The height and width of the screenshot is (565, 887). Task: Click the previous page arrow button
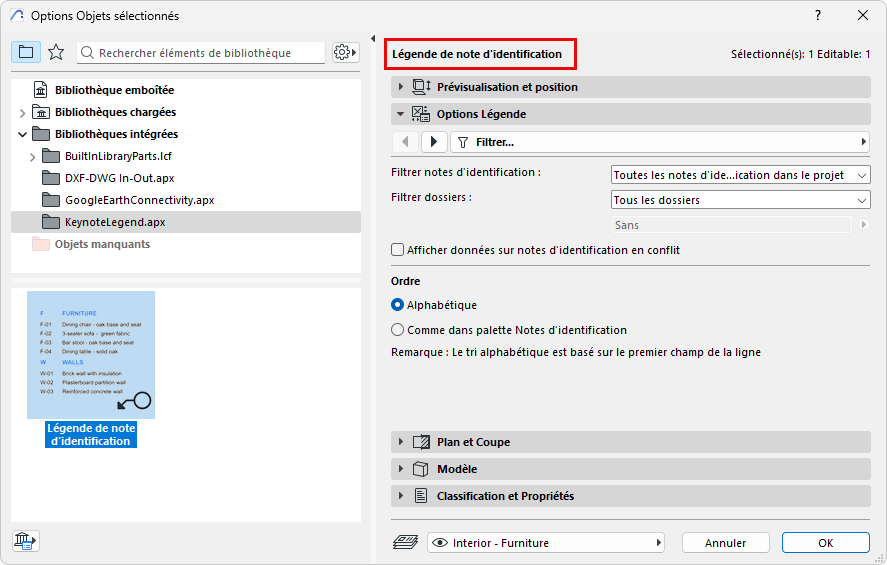click(405, 142)
